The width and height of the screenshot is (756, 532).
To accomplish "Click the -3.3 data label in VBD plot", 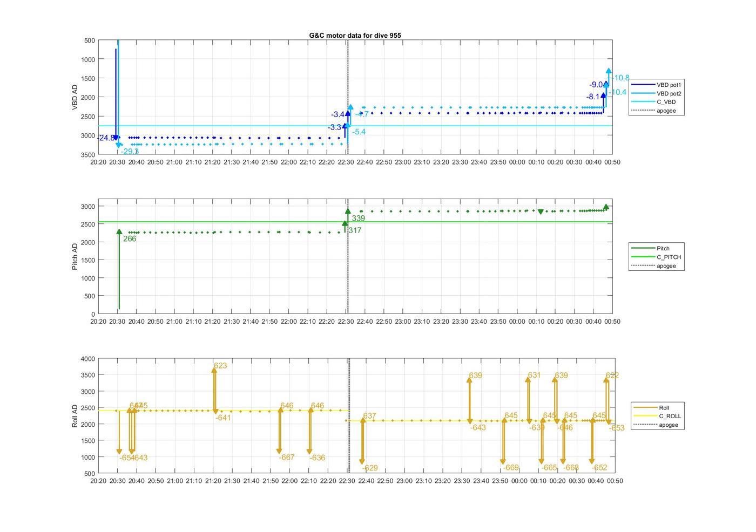I will (x=334, y=127).
